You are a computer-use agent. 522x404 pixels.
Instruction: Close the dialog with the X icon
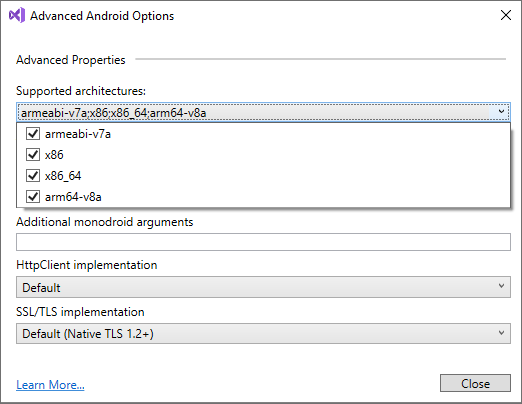pyautogui.click(x=506, y=15)
